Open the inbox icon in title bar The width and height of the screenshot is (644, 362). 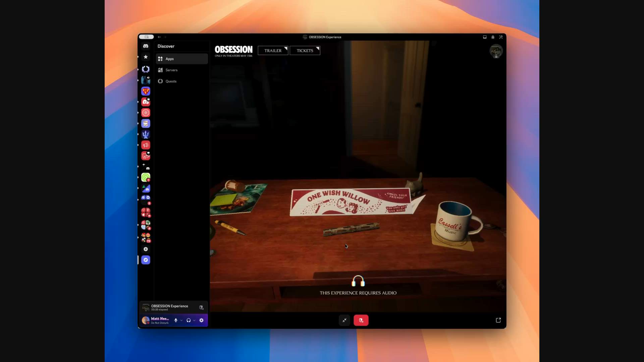click(x=485, y=37)
